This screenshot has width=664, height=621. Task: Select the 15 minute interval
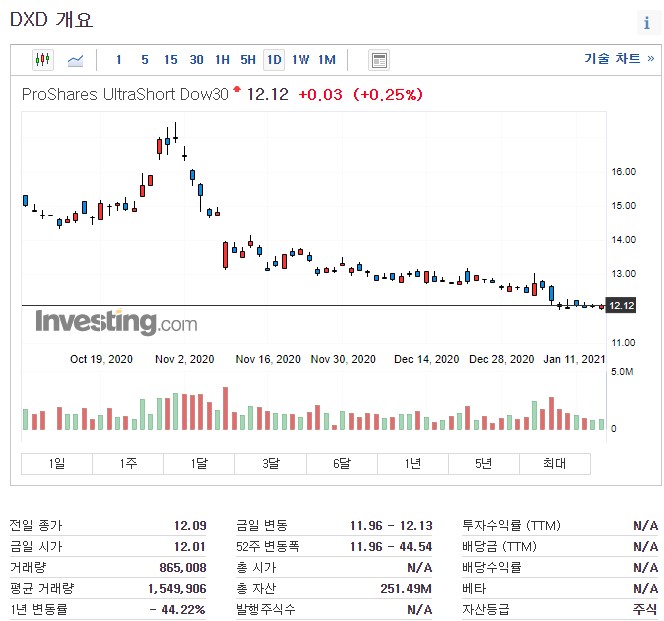click(171, 60)
